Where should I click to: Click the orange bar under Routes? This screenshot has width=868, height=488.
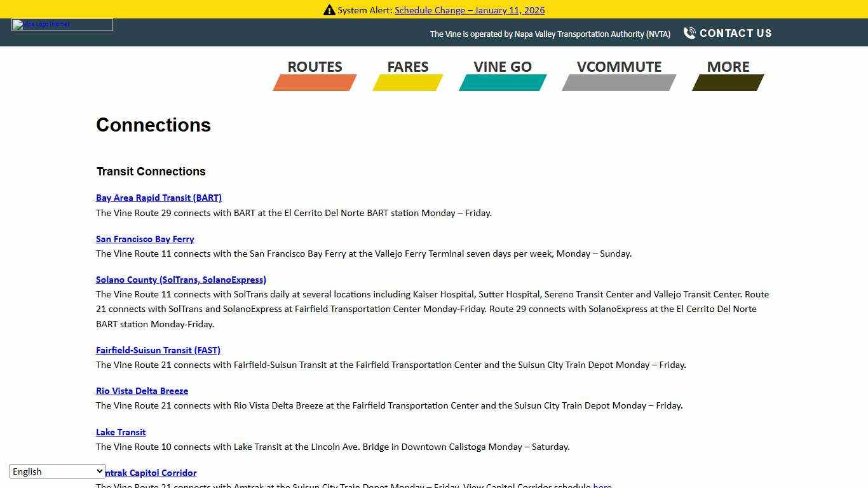(x=315, y=83)
